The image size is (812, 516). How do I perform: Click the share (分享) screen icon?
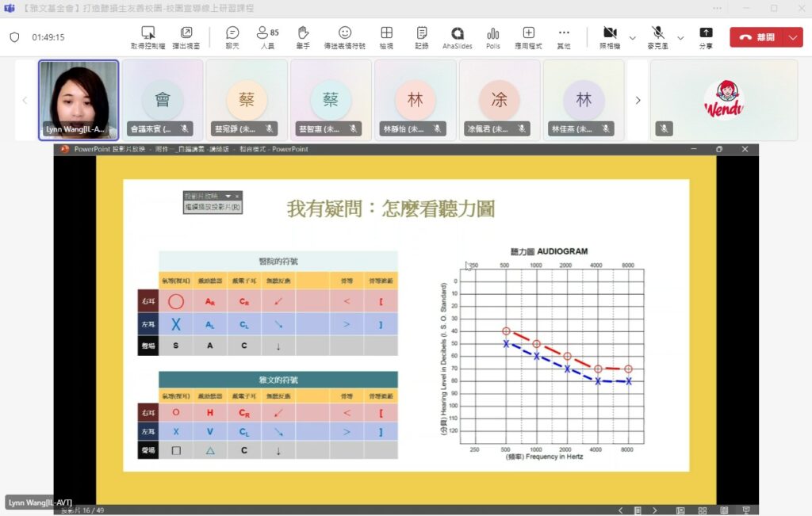coord(705,36)
